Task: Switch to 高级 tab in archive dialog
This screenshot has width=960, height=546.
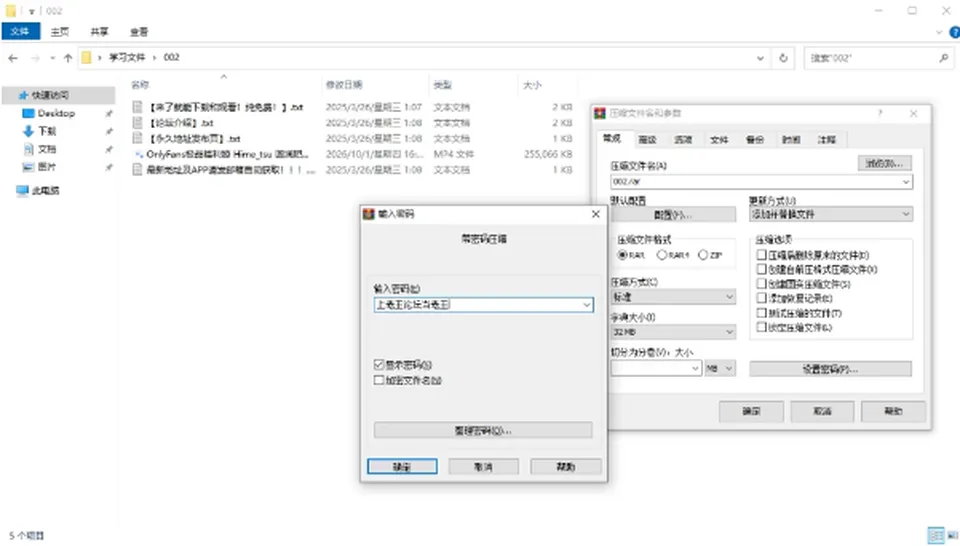Action: tap(648, 140)
